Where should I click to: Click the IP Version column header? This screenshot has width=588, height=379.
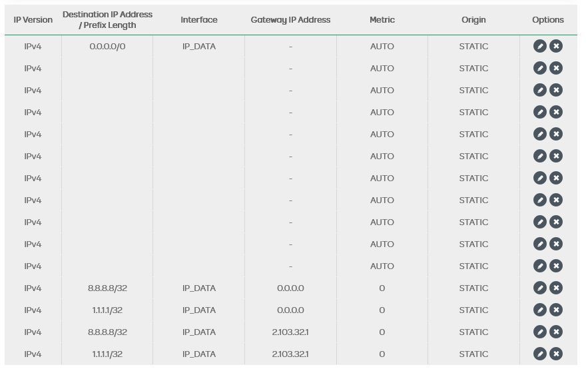point(33,20)
